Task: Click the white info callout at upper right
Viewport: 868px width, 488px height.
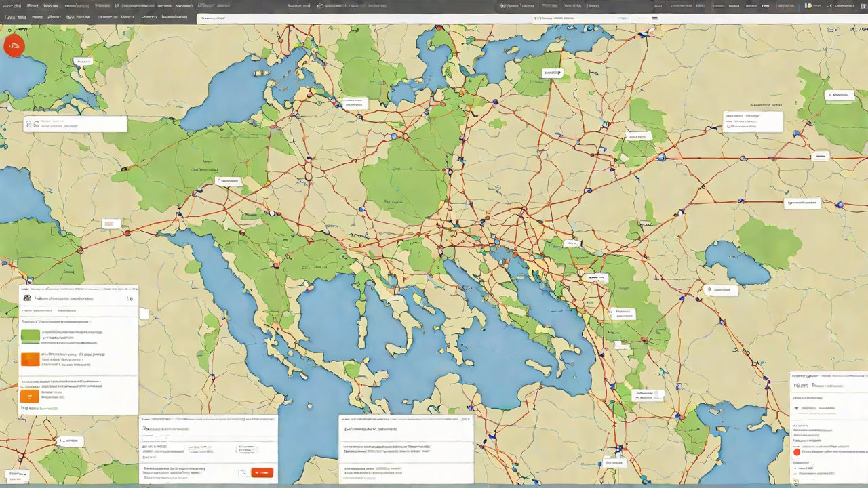Action: [753, 121]
